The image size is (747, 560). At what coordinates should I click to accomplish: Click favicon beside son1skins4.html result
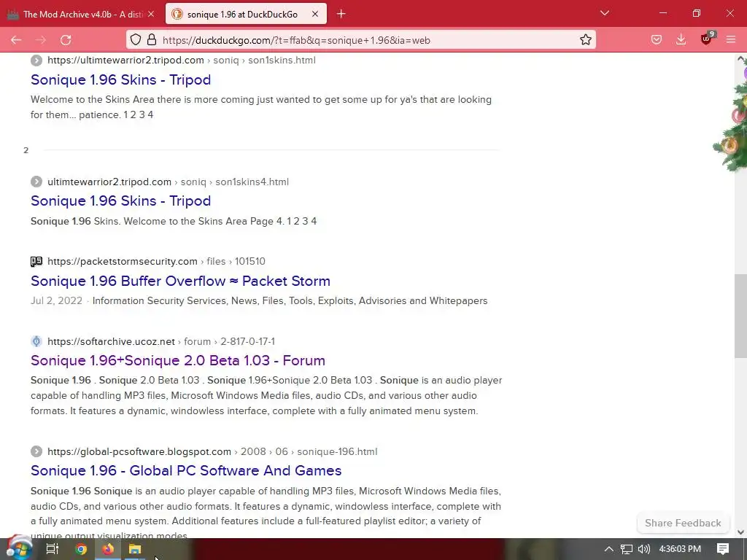pos(36,182)
